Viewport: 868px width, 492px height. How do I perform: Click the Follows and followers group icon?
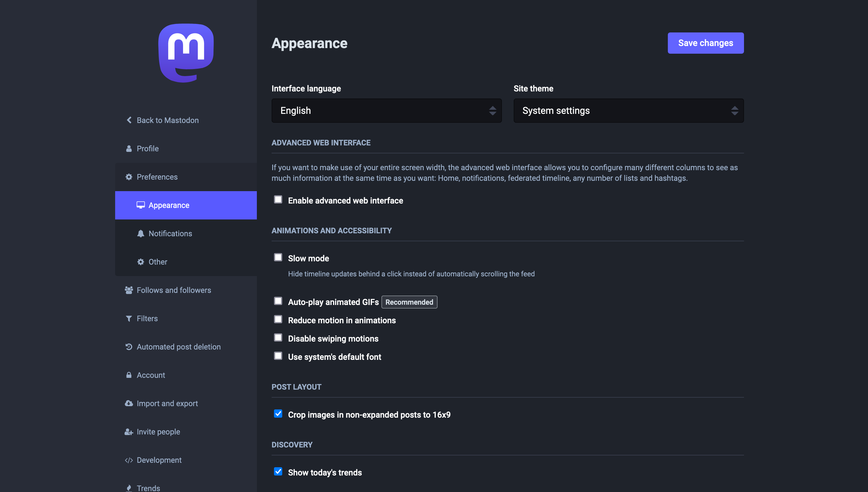tap(129, 290)
